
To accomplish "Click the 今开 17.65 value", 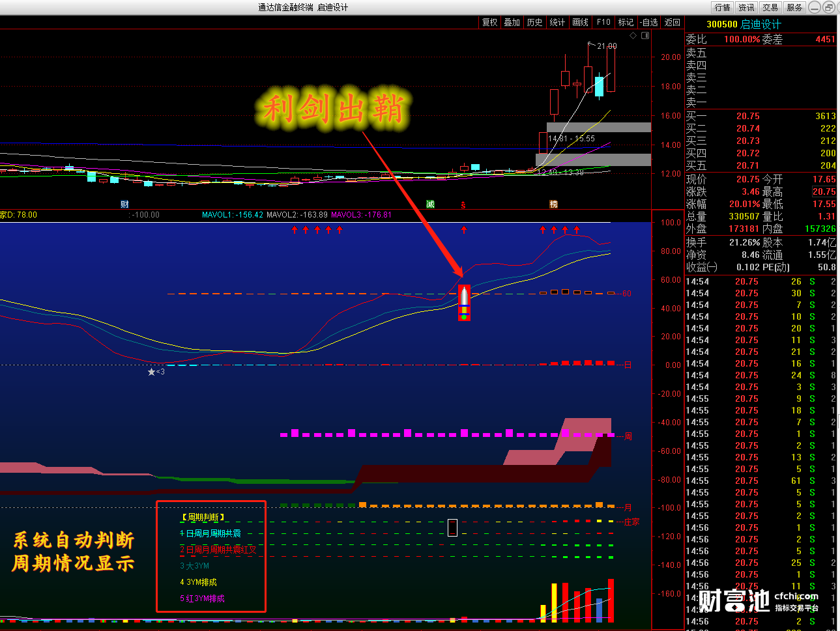I will point(824,179).
